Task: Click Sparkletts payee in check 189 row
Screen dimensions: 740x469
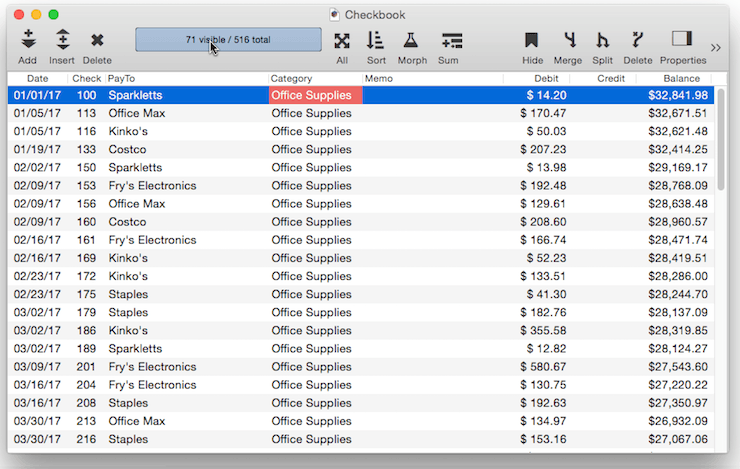Action: pyautogui.click(x=135, y=349)
